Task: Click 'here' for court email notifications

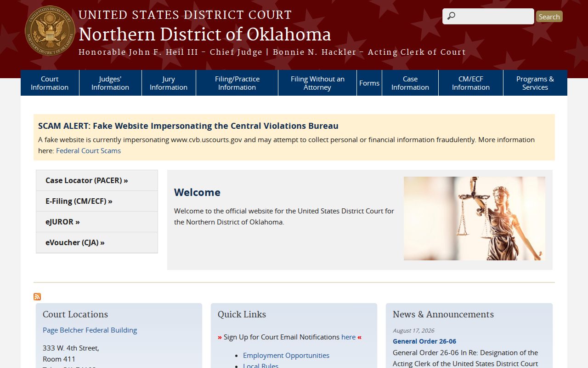Action: click(348, 337)
